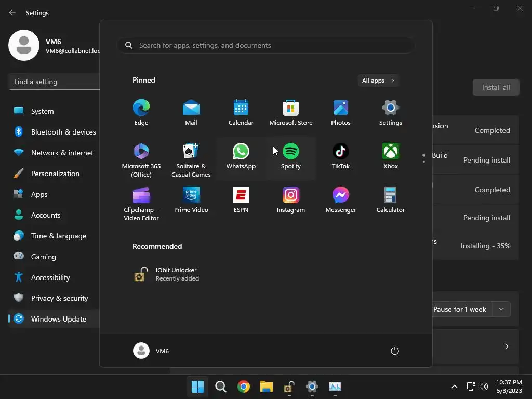Open Task Manager monitor icon on taskbar
532x399 pixels.
click(335, 387)
